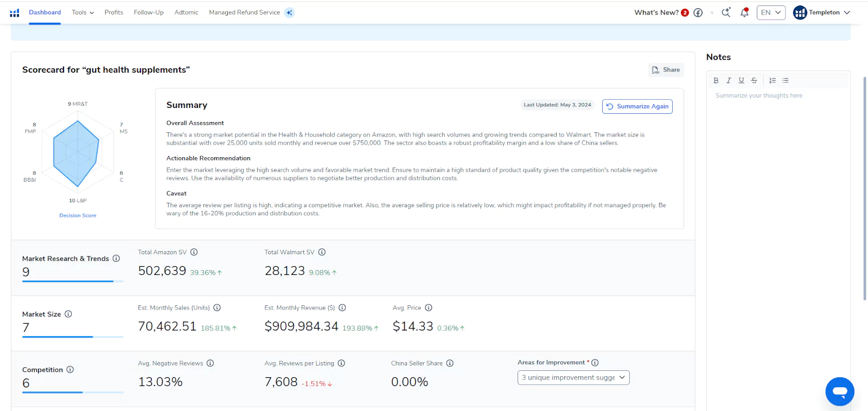Open the notifications bell
Viewport: 868px width, 411px height.
744,12
